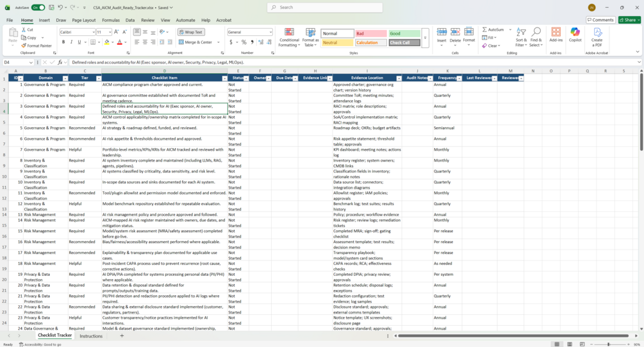Open the Review ribbon tab
This screenshot has height=347, width=644.
pos(148,20)
